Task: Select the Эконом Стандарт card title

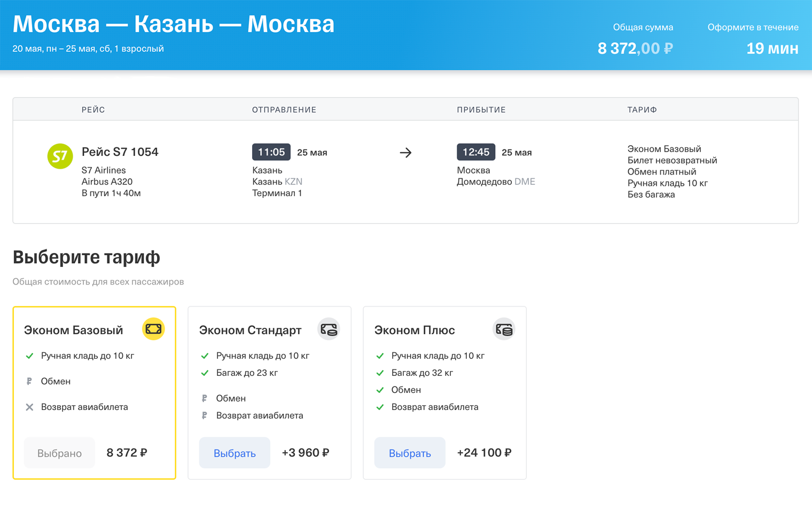Action: coord(251,330)
